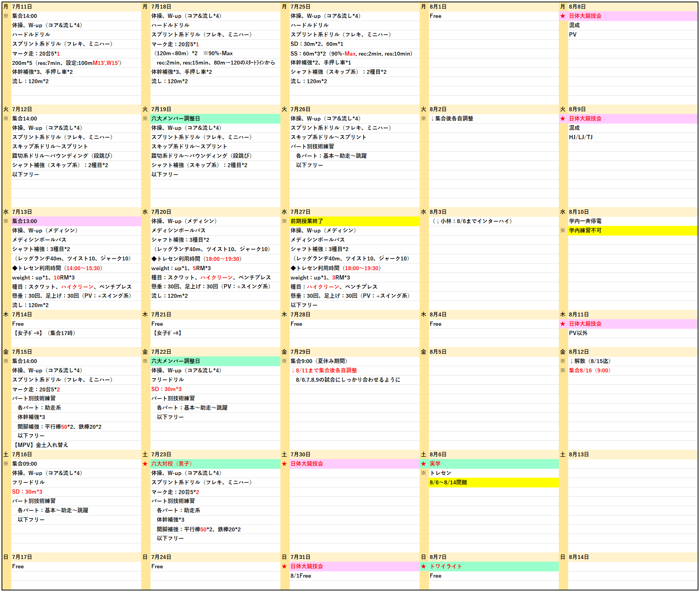Select the yellow 8/6〜8/14閉館 cell
The height and width of the screenshot is (592, 700).
coord(493,482)
